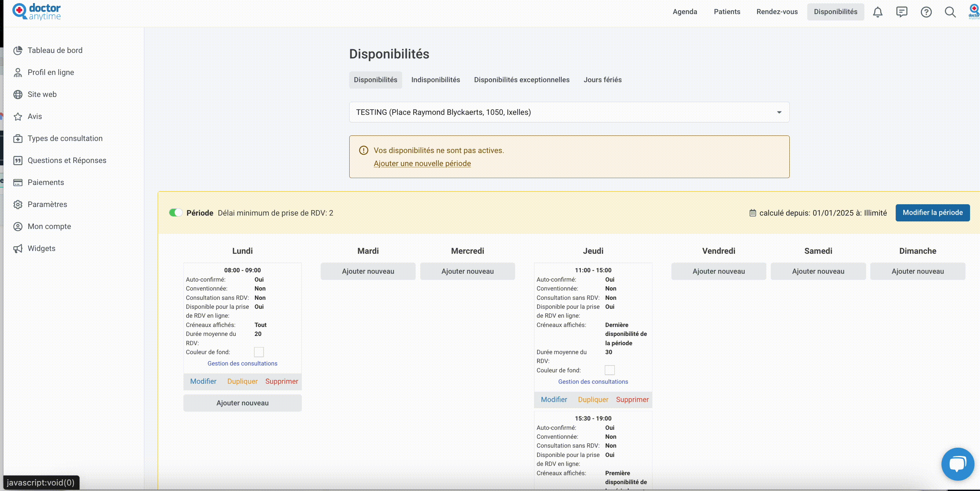
Task: Open Tableau de bord in sidebar
Action: (55, 50)
